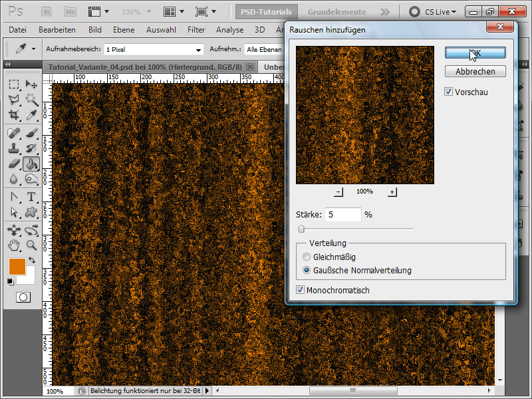Launch Adobe Bridge
Viewport: 532px width, 399px height.
pyautogui.click(x=47, y=12)
